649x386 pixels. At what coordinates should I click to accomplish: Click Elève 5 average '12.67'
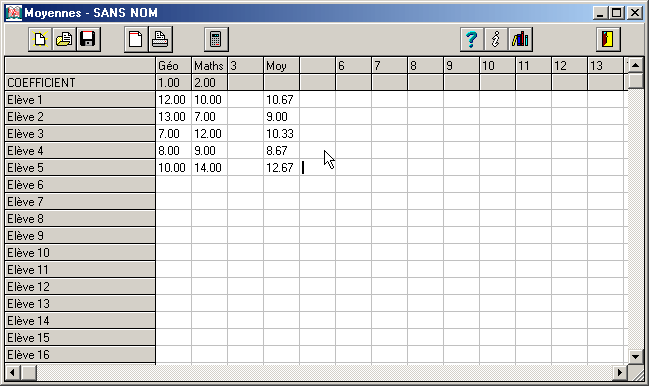(281, 168)
